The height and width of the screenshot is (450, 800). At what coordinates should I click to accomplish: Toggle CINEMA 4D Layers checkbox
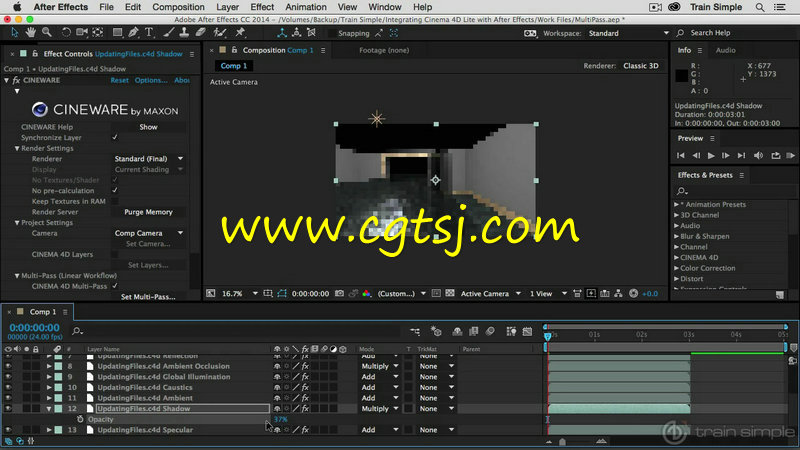pyautogui.click(x=115, y=254)
